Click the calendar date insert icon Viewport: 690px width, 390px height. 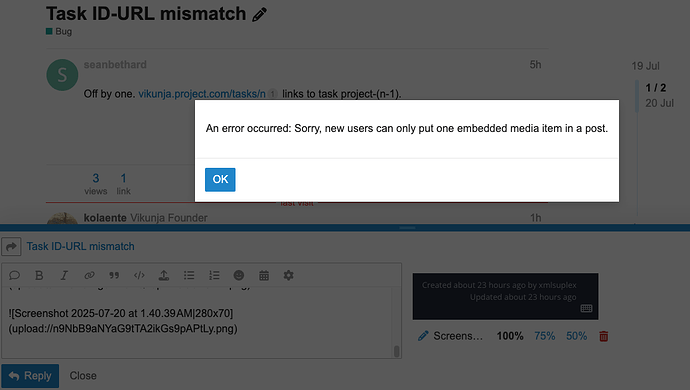264,276
